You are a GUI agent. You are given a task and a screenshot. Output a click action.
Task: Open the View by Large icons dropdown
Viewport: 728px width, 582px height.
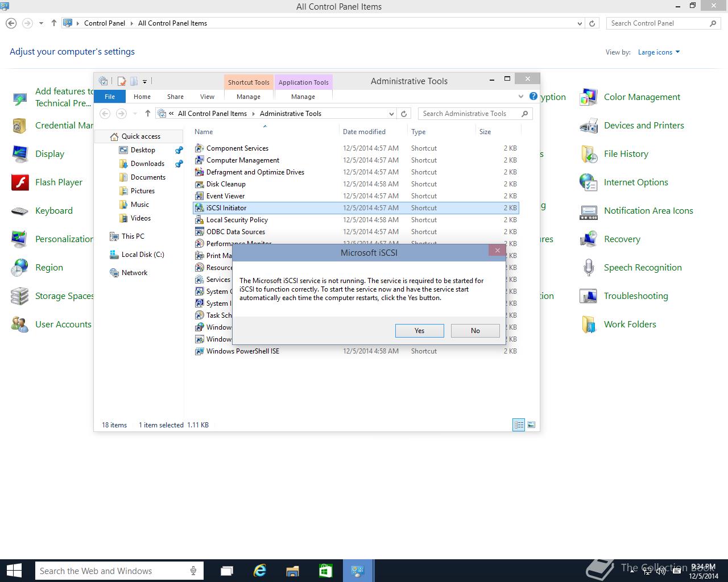[x=659, y=52]
